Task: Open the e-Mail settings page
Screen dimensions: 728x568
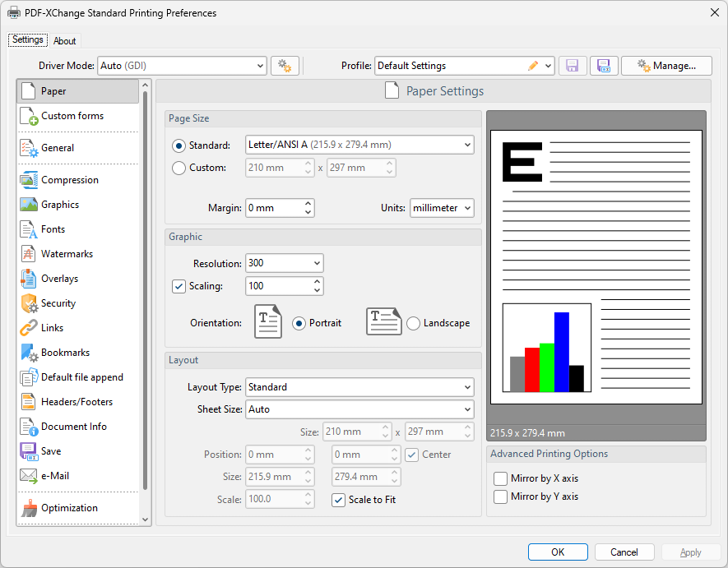Action: point(54,475)
